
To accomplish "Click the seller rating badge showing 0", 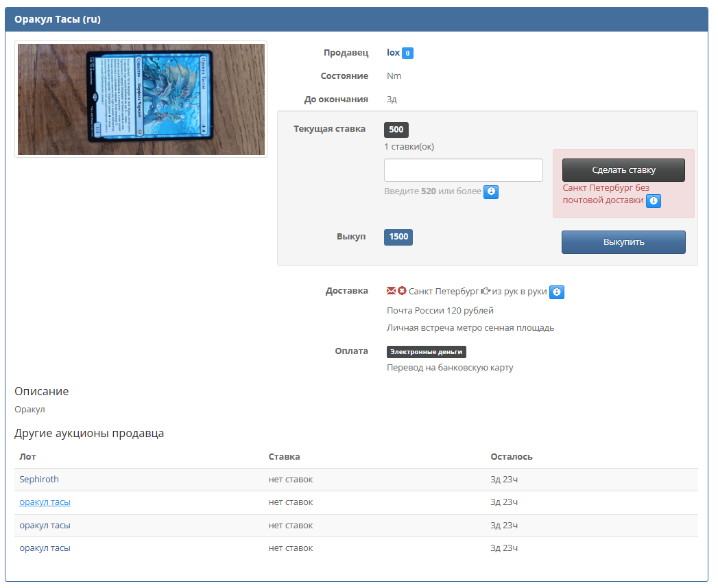I will tap(407, 53).
